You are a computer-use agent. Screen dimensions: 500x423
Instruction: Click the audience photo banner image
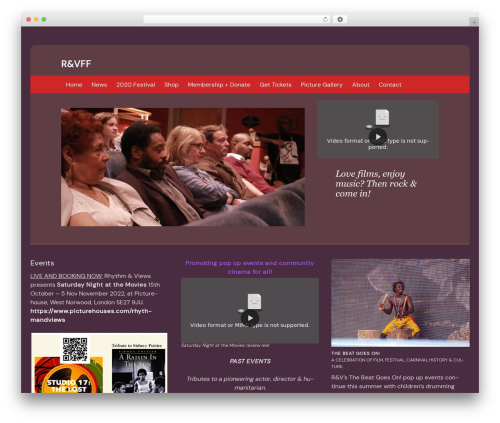click(183, 167)
